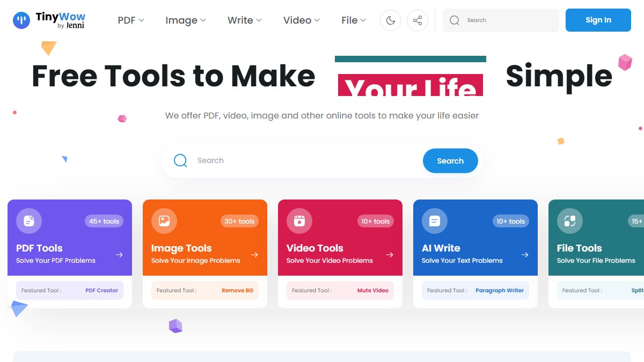Click 'Solve Your Text Problems' subtitle
The width and height of the screenshot is (644, 362).
[x=462, y=261]
